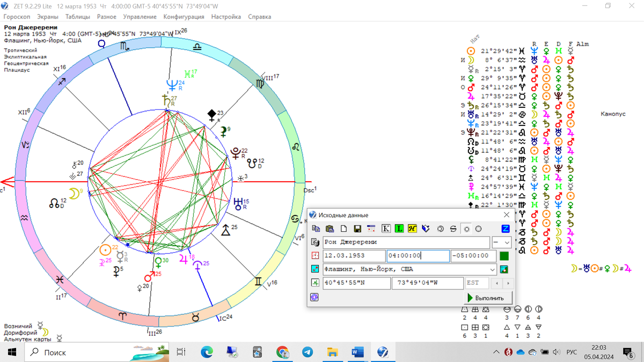
Task: Click the longitude field 73°49'04"W
Action: pos(428,283)
